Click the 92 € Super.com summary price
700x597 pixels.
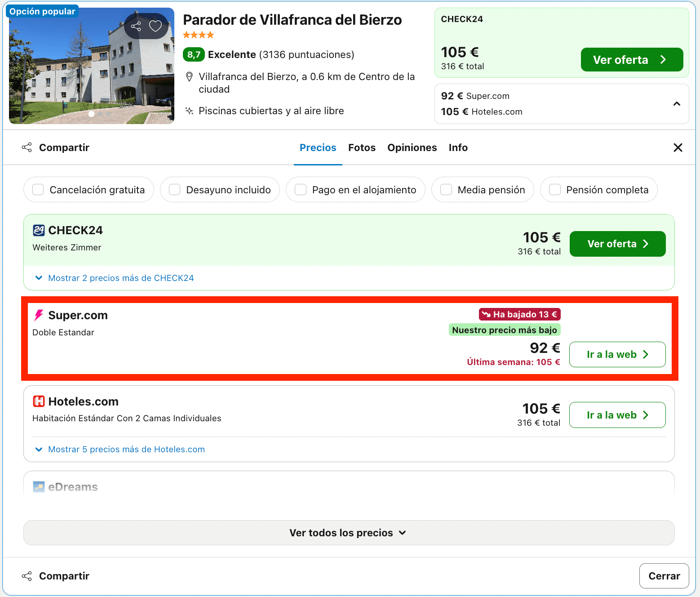pyautogui.click(x=475, y=96)
